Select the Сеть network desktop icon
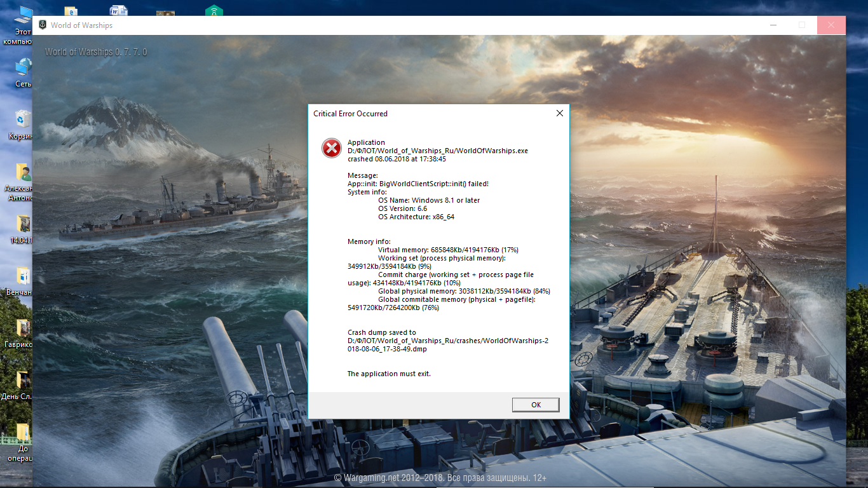The height and width of the screenshot is (488, 868). click(23, 73)
